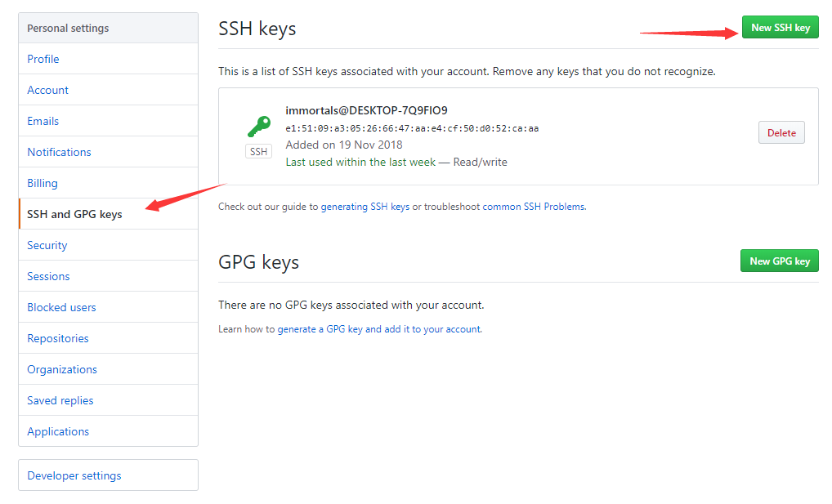Open the Billing section

point(42,183)
